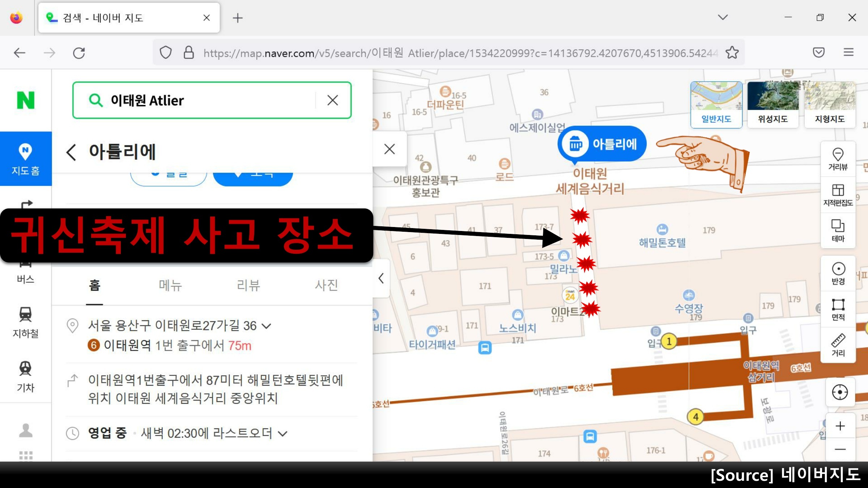
Task: Zoom in the map with plus button
Action: (840, 426)
